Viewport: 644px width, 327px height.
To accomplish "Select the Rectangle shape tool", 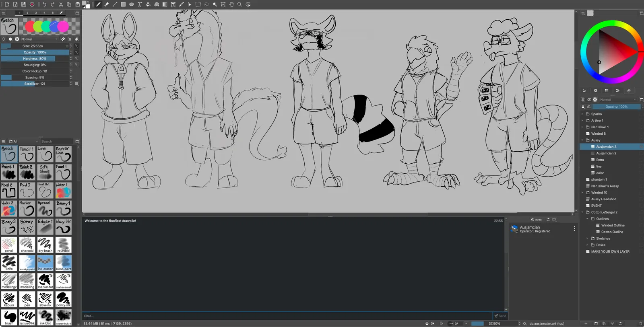I will tap(123, 4).
